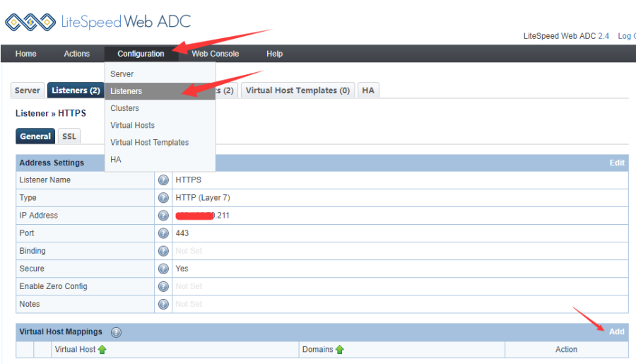The width and height of the screenshot is (636, 364).
Task: Select the SSL sub-tab
Action: [x=69, y=136]
